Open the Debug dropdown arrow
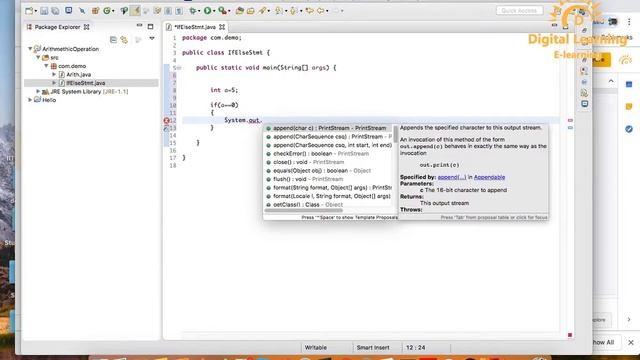 click(199, 11)
